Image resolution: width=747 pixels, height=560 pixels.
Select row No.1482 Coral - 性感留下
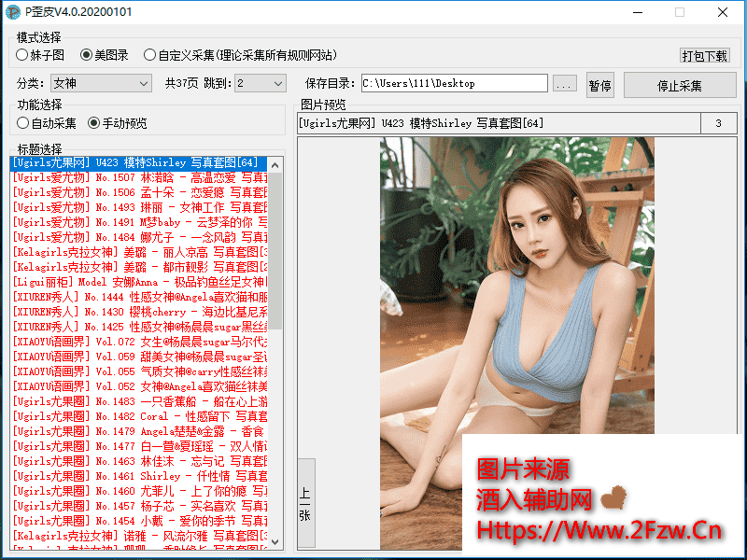[138, 415]
